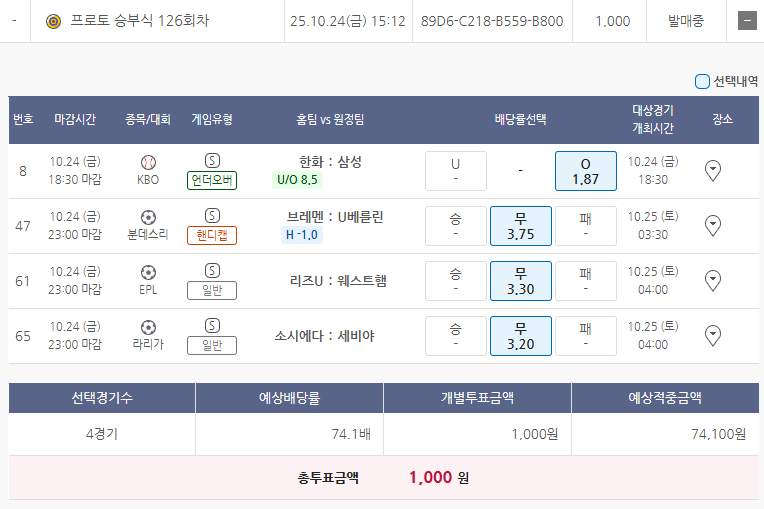Toggle the draw 3.75 pick for Bremen match
The width and height of the screenshot is (764, 509).
pyautogui.click(x=520, y=225)
